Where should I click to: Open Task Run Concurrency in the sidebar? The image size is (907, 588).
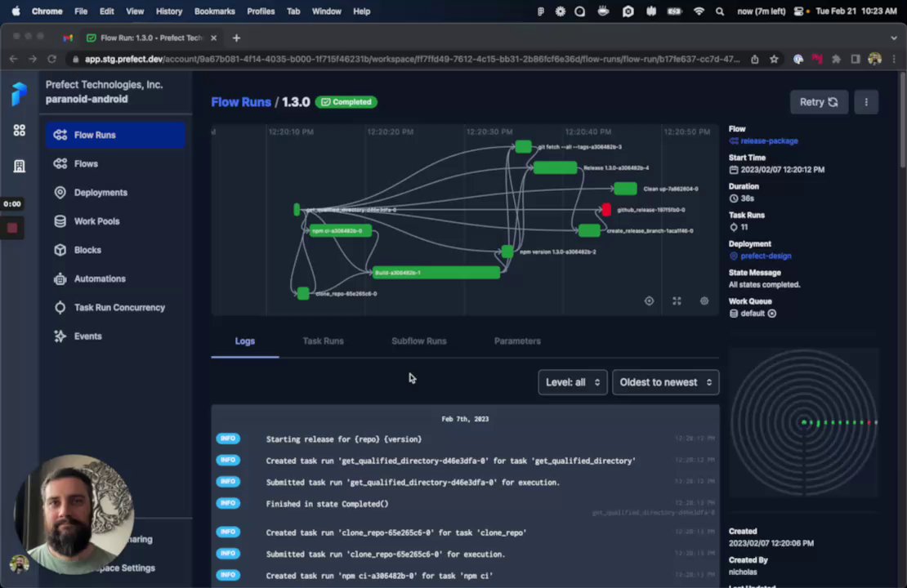(116, 308)
